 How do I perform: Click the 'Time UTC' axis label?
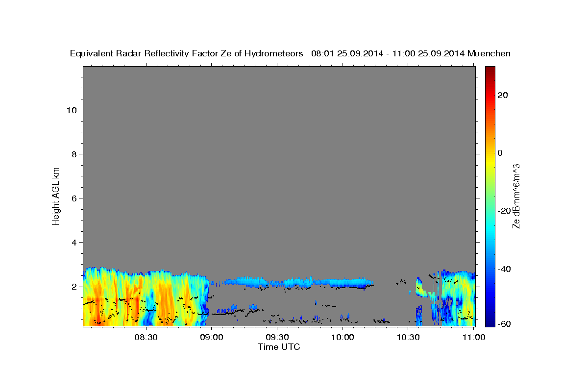279,347
